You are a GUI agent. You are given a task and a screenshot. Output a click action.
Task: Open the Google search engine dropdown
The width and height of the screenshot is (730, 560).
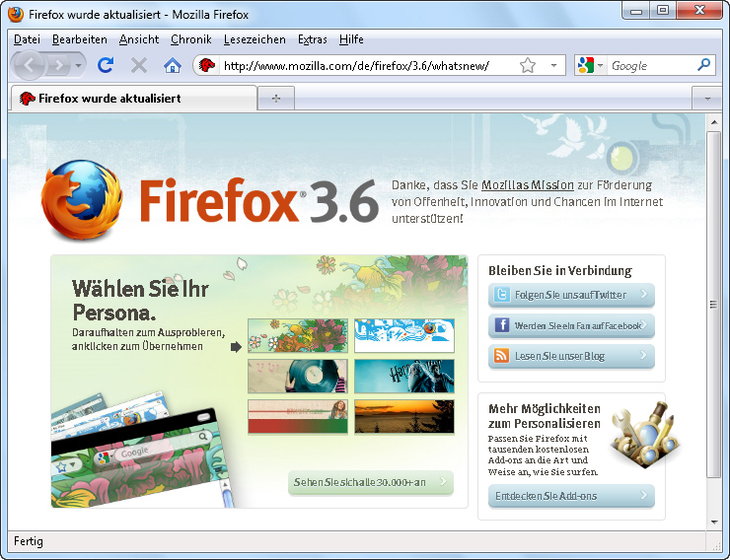[590, 65]
